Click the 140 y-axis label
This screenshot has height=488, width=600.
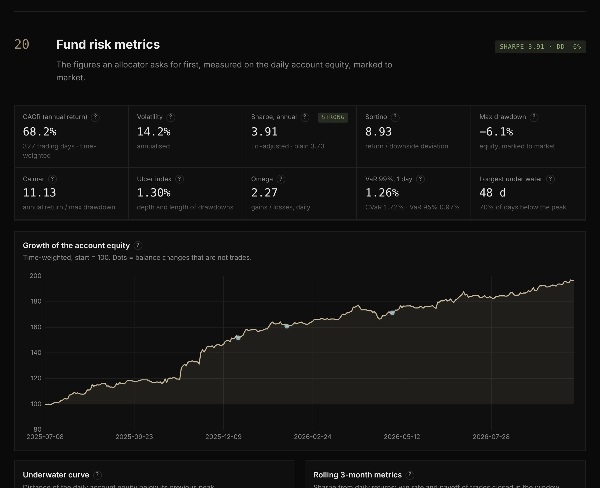click(x=36, y=353)
